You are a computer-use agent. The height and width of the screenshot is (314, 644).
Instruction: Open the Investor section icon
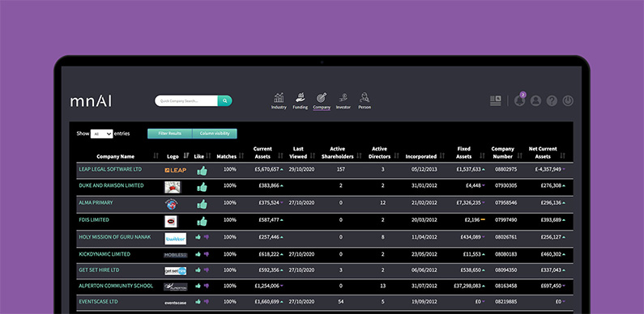(343, 98)
